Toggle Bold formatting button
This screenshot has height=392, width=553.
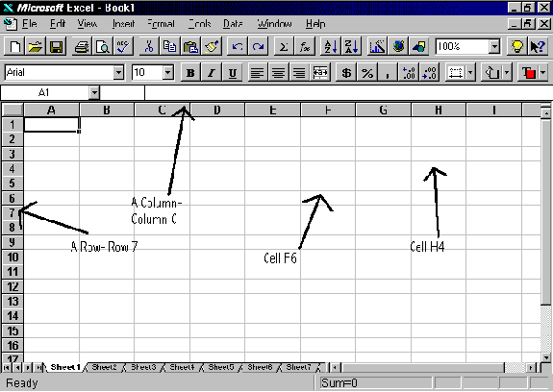pyautogui.click(x=190, y=73)
